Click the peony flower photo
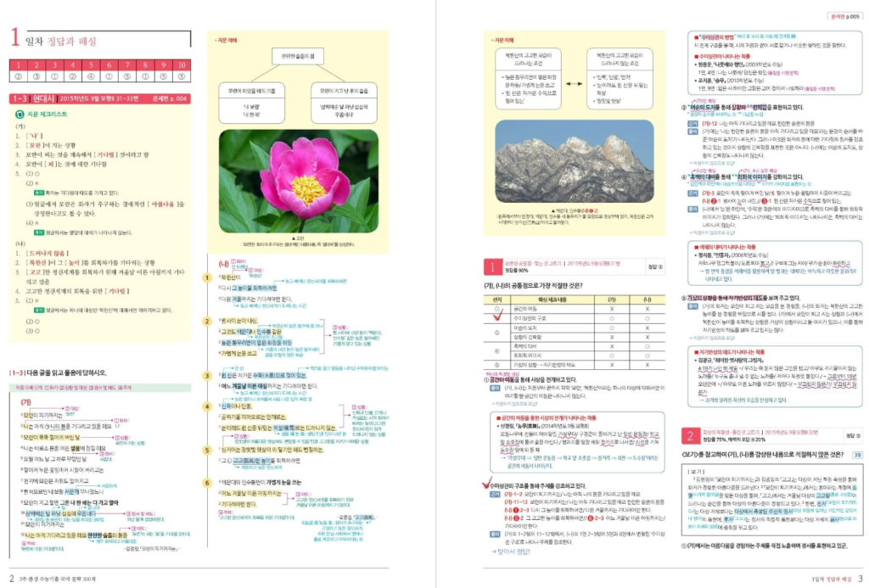Screen dimensions: 869x588 tap(298, 182)
